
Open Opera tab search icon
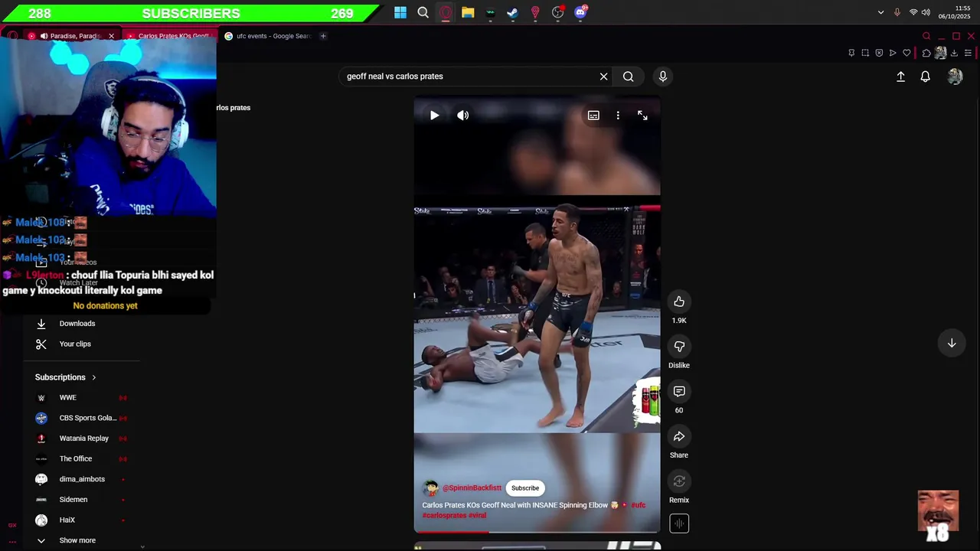coord(926,36)
